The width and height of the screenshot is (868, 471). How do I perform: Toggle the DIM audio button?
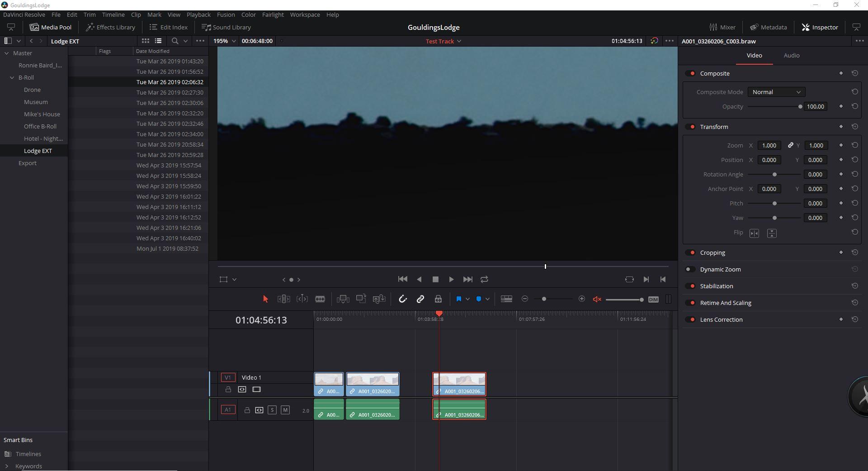tap(653, 300)
